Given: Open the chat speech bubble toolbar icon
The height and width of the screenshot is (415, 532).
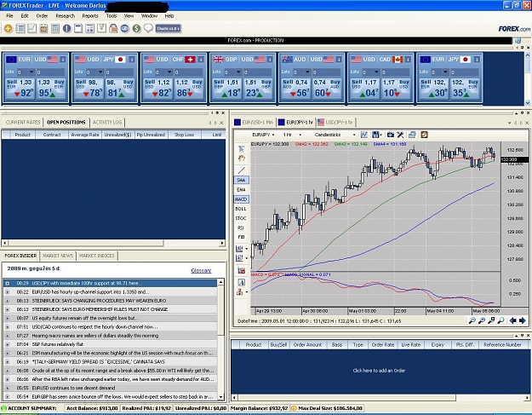Looking at the screenshot, I should (x=148, y=28).
